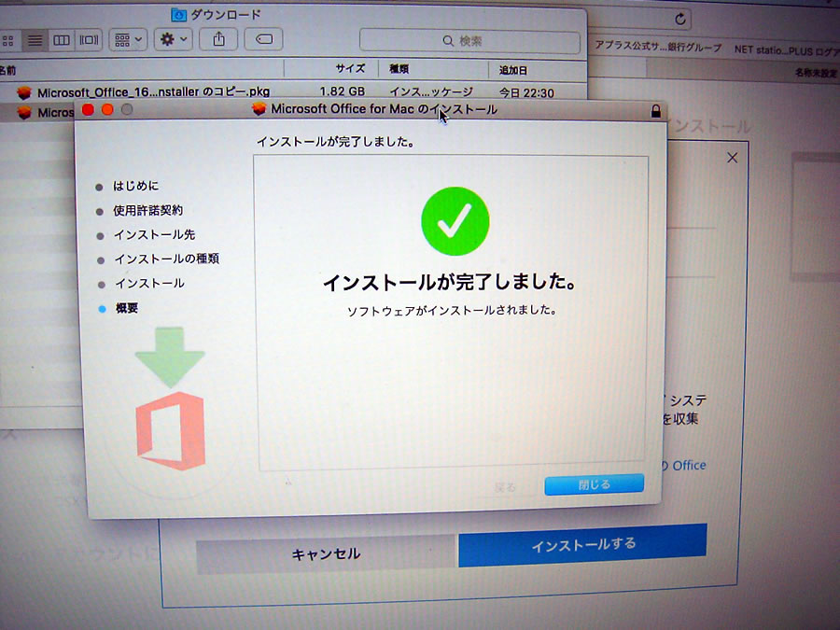Click the Finder edit tags icon
Screen dimensions: 840x630
[263, 39]
